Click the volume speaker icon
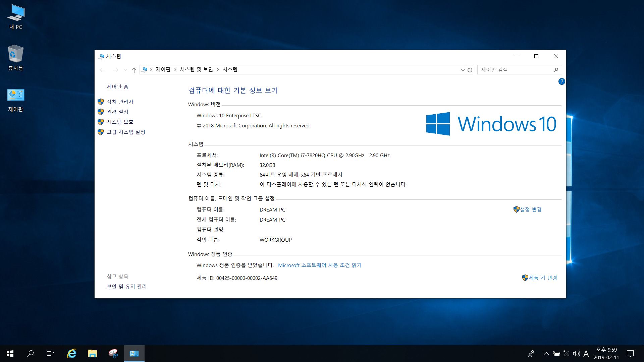 576,354
